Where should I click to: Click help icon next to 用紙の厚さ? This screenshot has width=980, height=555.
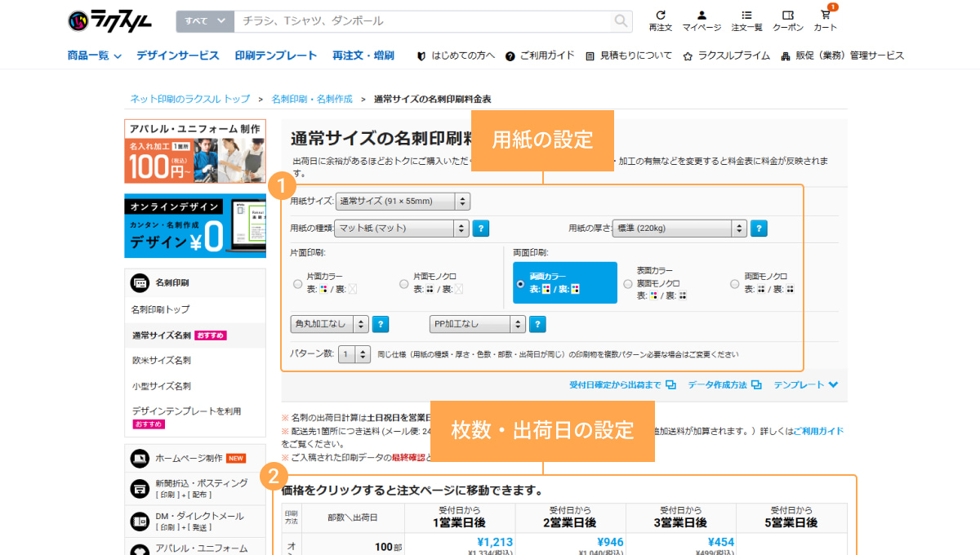(x=759, y=229)
